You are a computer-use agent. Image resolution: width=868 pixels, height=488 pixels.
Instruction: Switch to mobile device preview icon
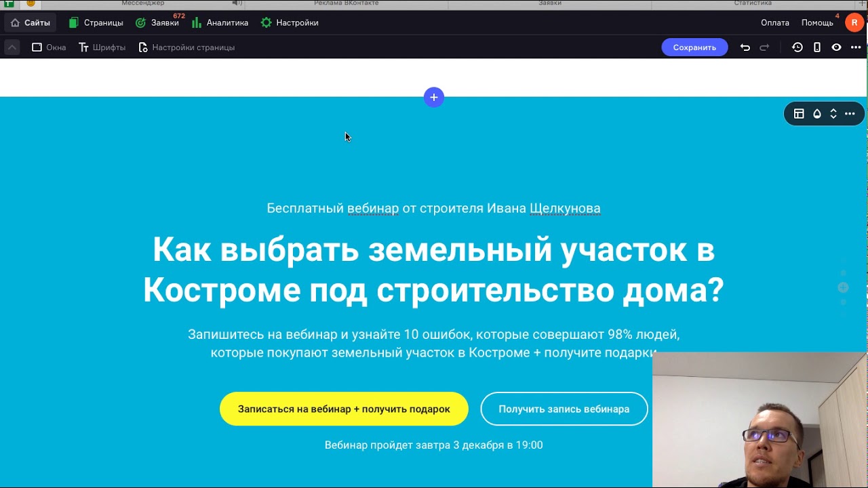coord(817,47)
